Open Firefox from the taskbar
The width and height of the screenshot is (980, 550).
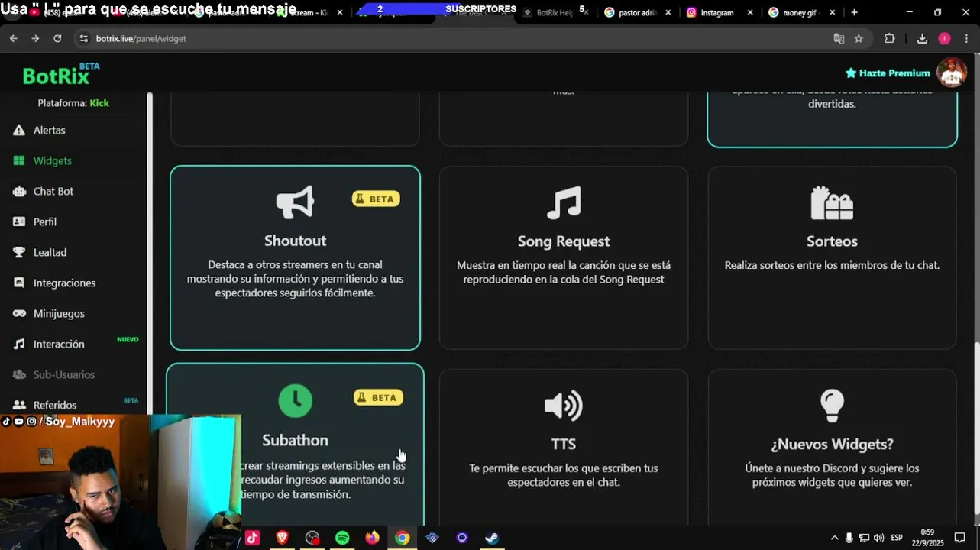coord(372,538)
